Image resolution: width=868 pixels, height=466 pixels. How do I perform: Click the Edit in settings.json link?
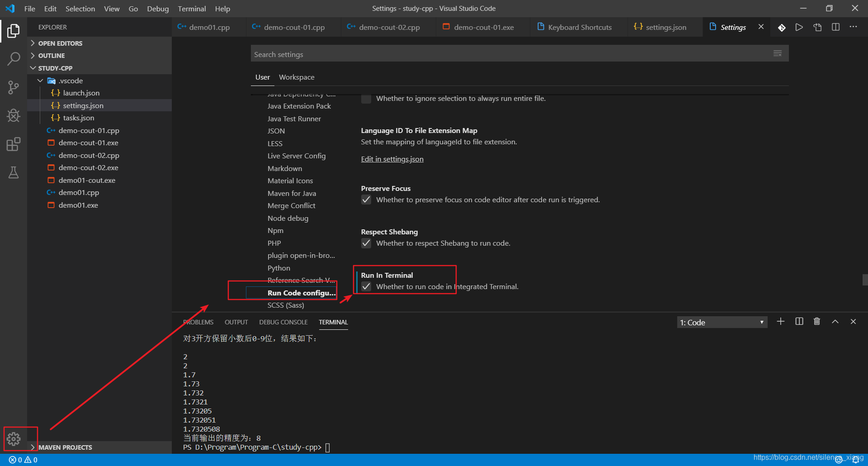tap(392, 159)
